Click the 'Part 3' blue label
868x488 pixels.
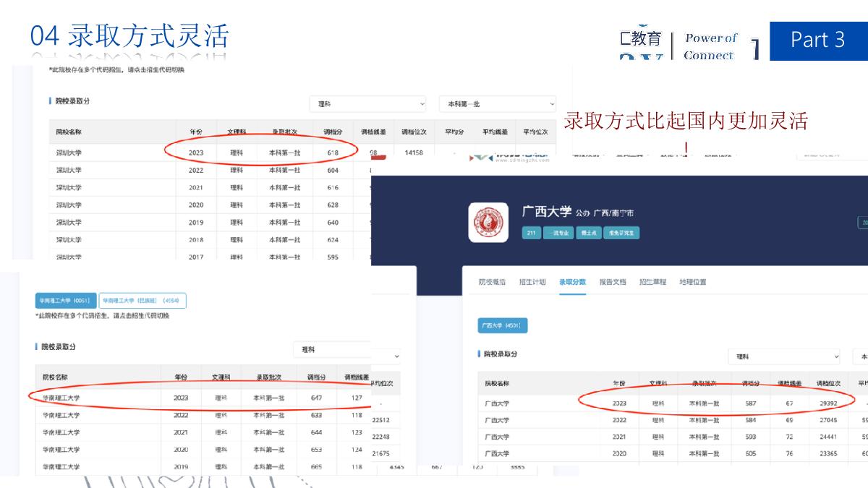pyautogui.click(x=818, y=40)
